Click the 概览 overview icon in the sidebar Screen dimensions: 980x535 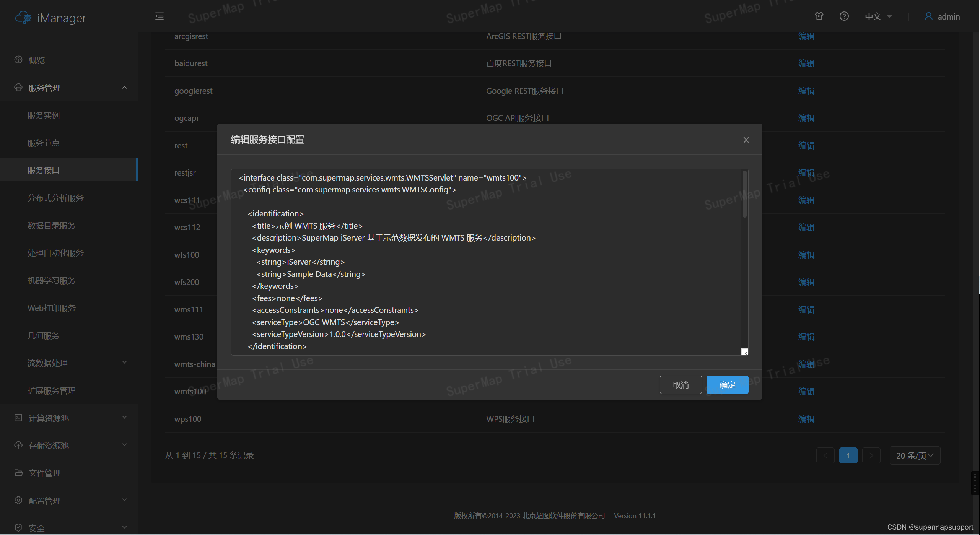pos(18,60)
